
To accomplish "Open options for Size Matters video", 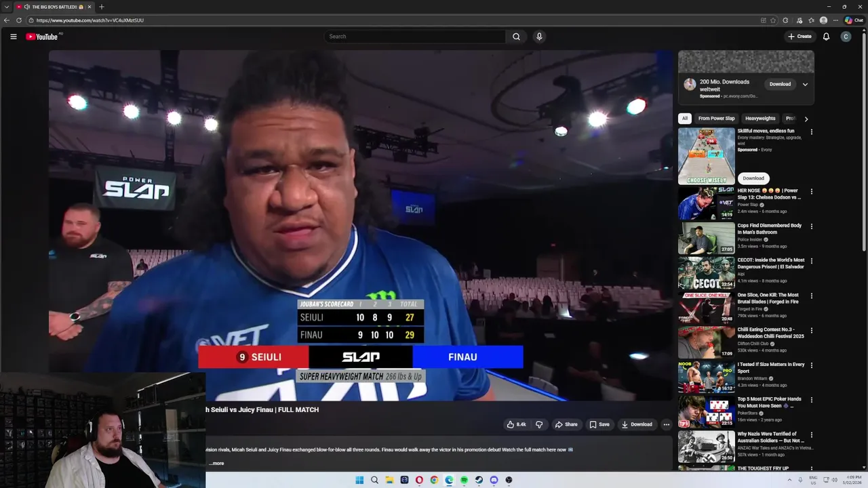I will pyautogui.click(x=811, y=365).
